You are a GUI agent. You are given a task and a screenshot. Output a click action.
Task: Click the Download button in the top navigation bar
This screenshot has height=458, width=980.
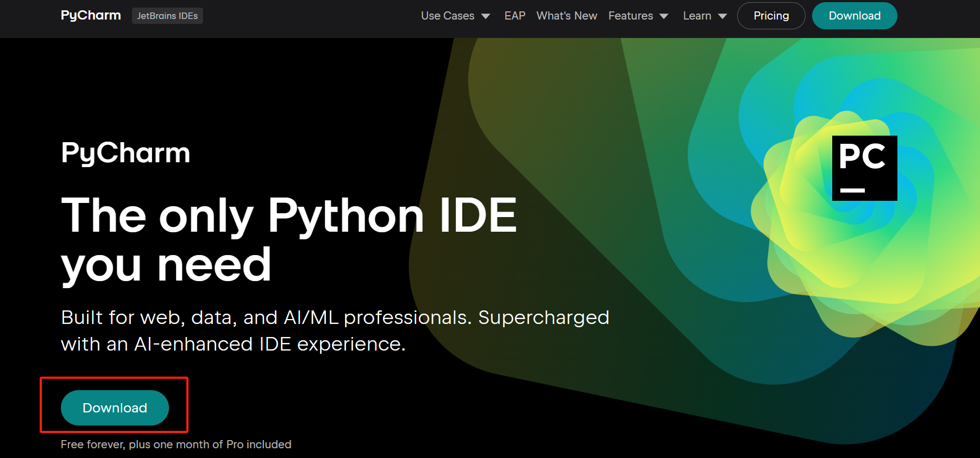pos(855,16)
